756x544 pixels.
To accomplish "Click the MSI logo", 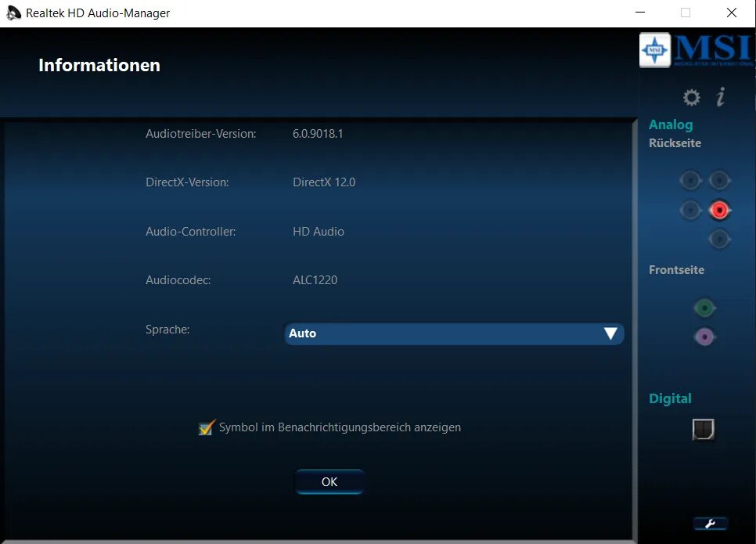I will pyautogui.click(x=697, y=50).
